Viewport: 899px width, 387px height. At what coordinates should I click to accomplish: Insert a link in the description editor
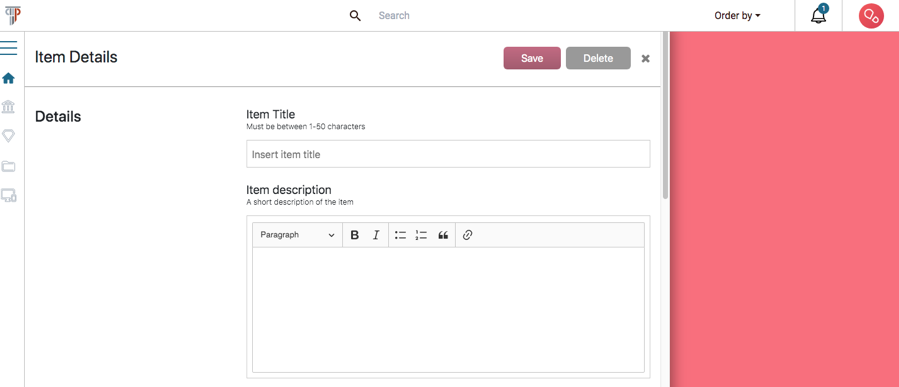tap(467, 235)
